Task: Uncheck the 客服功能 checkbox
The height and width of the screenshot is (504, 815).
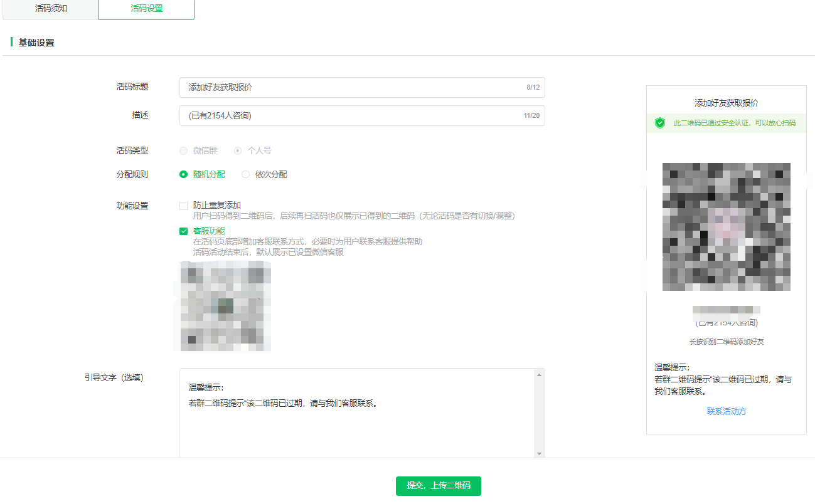Action: click(183, 231)
